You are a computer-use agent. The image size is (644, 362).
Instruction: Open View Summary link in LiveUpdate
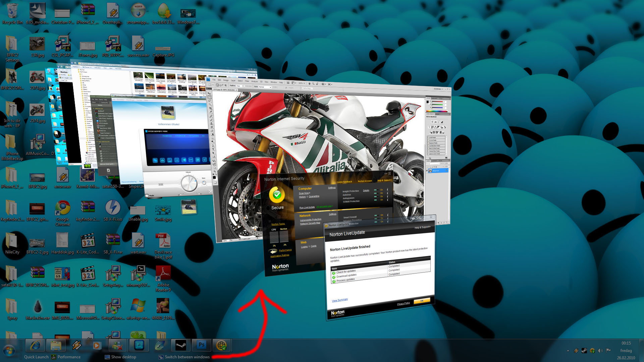tap(340, 300)
